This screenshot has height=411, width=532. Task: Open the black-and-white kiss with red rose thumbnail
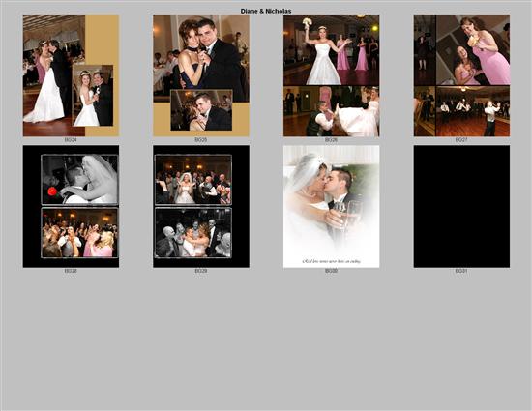(71, 207)
